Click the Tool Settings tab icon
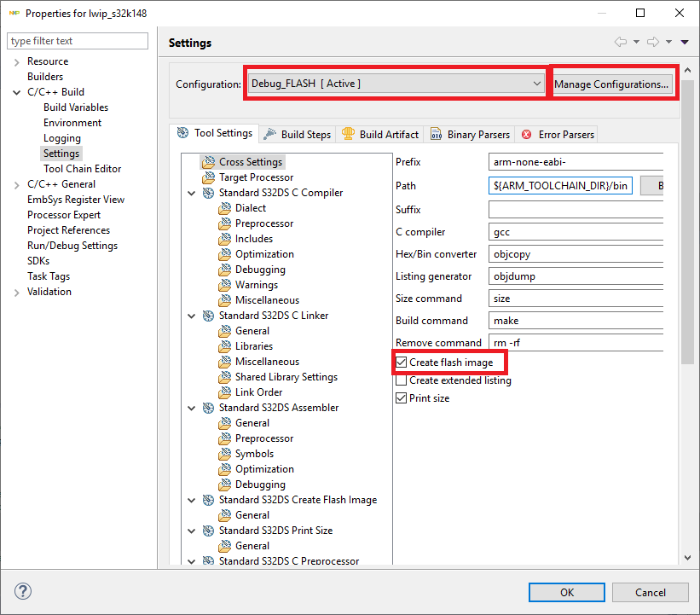Screen dimensions: 700x615 tap(182, 133)
